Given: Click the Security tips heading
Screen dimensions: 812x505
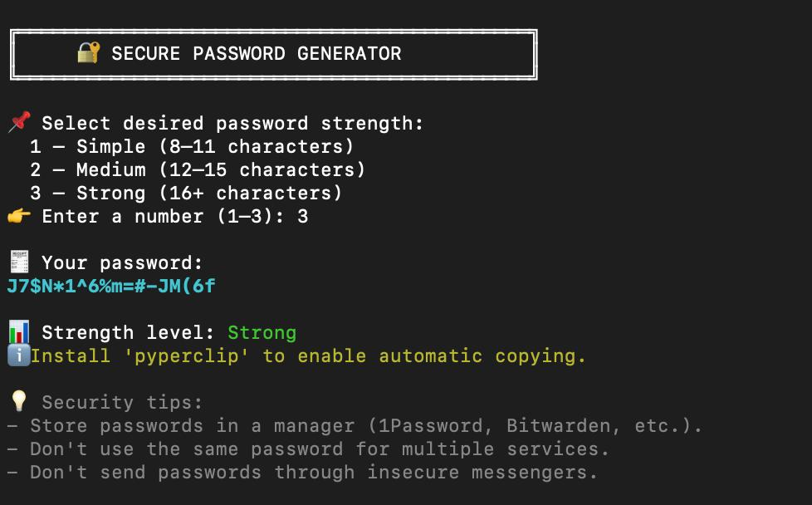Looking at the screenshot, I should point(122,403).
